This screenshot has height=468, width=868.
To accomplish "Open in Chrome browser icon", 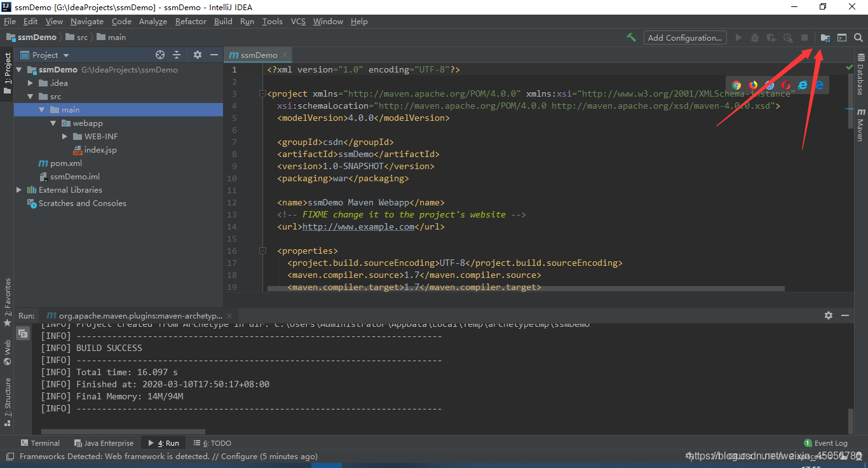I will pos(736,85).
